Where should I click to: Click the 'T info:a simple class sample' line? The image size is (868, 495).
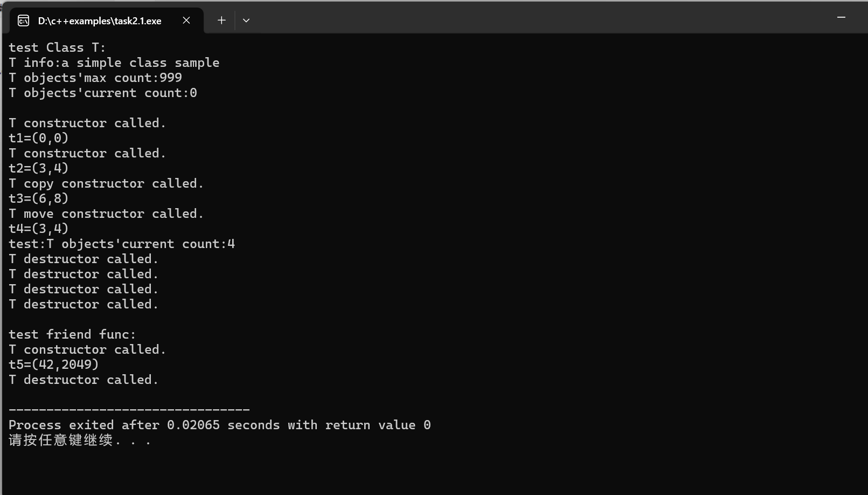click(114, 63)
